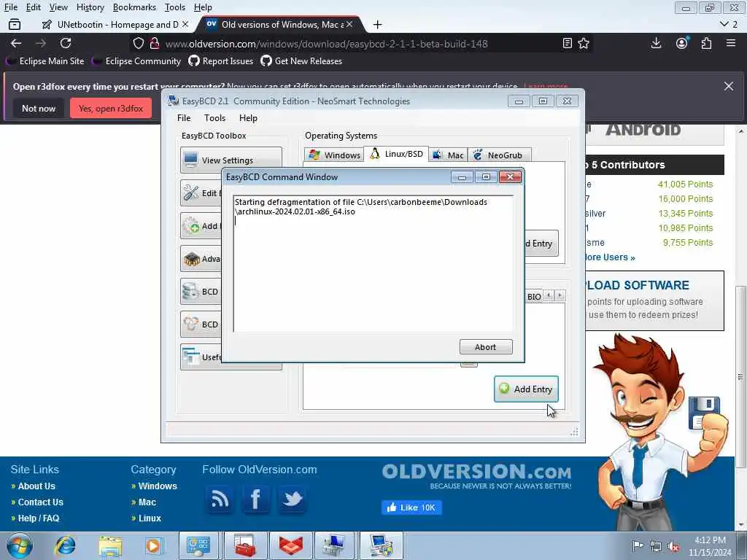The image size is (747, 560).
Task: Open the EasyBCD Tools menu
Action: coord(215,117)
